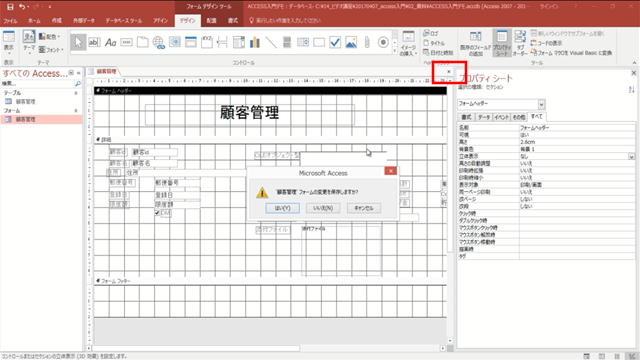This screenshot has height=360, width=640.
Task: Toggle the DM checkbox on the form
Action: click(158, 213)
